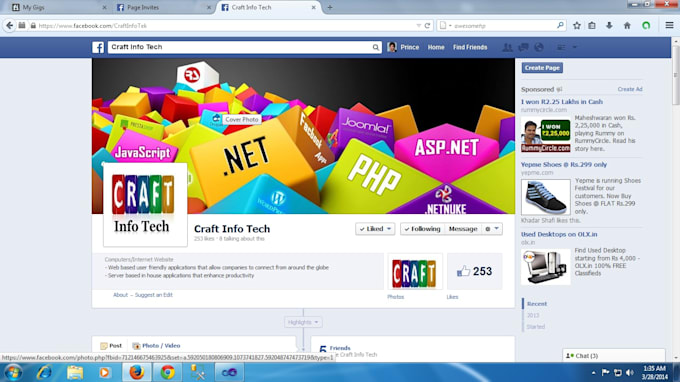
Task: Open About link under page info
Action: (x=121, y=295)
